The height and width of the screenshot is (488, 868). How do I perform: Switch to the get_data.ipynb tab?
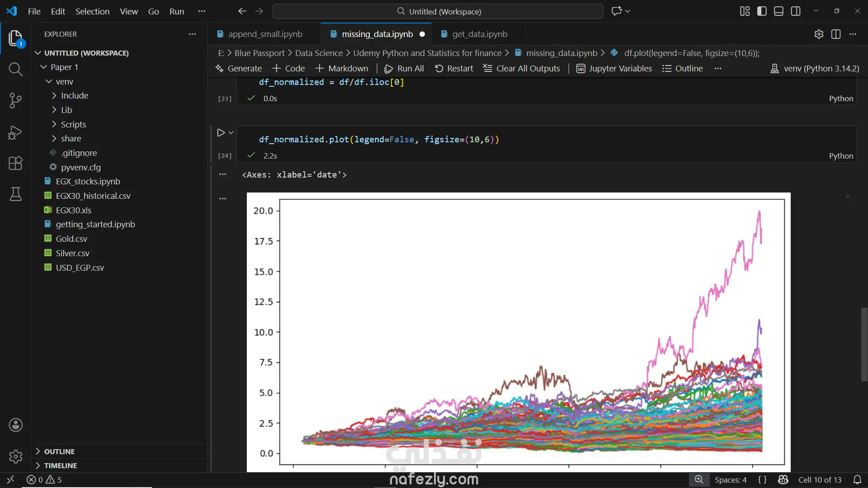tap(479, 34)
